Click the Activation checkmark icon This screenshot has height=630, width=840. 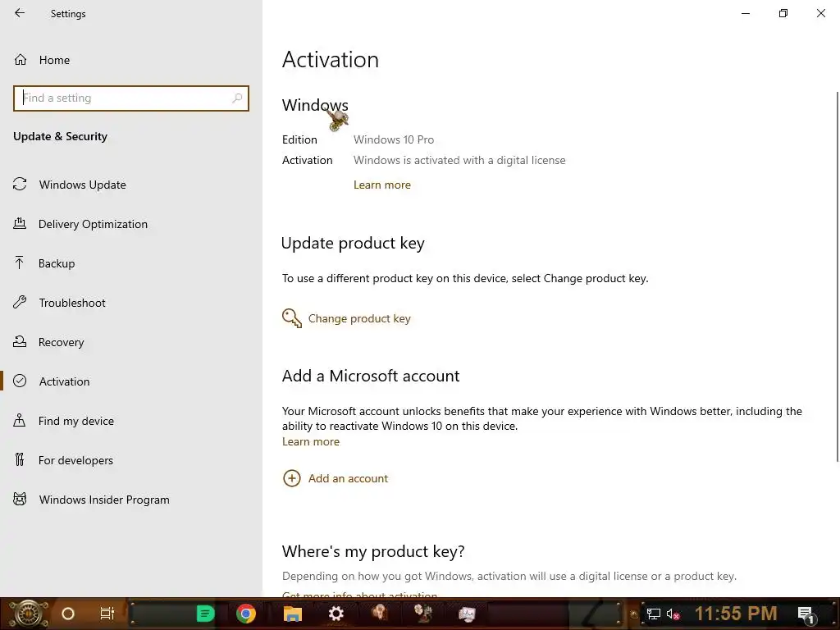[20, 381]
